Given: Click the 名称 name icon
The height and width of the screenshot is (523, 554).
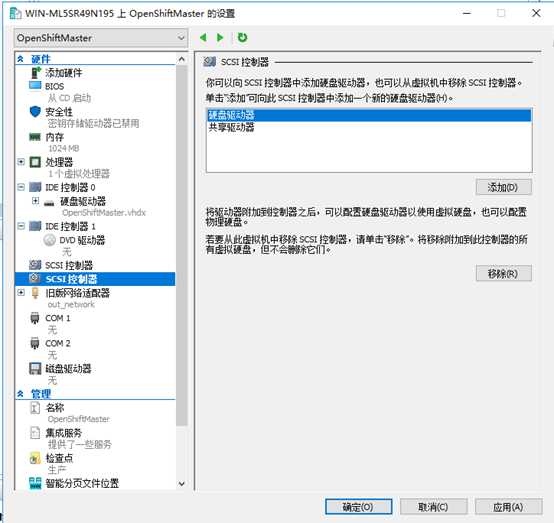Looking at the screenshot, I should (x=35, y=408).
